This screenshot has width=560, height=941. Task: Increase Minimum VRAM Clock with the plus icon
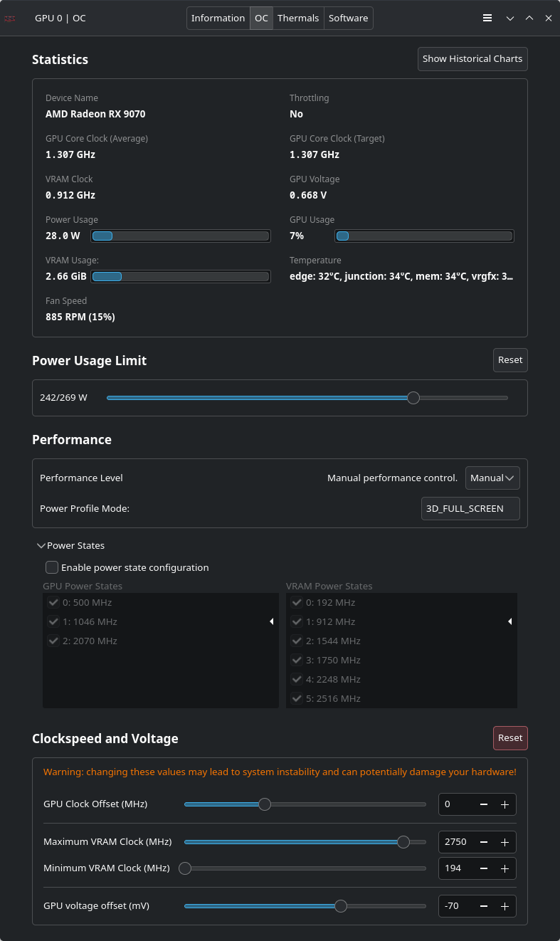pyautogui.click(x=504, y=868)
